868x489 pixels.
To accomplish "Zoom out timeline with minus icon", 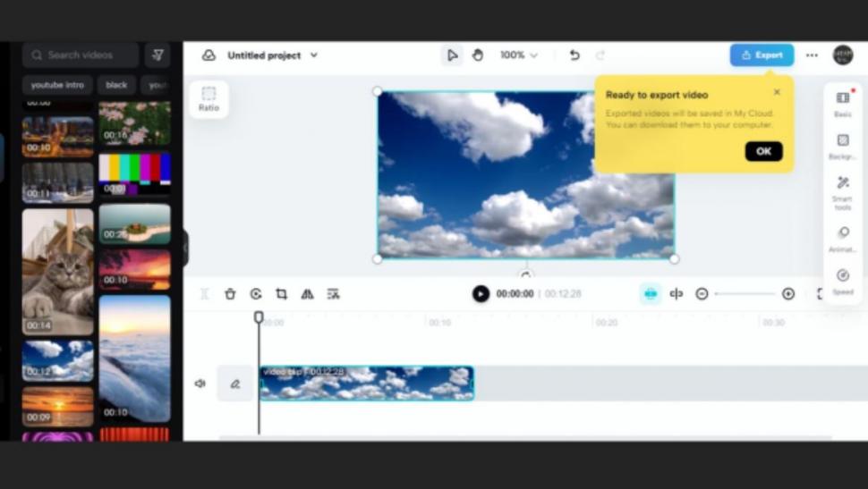I will [702, 294].
